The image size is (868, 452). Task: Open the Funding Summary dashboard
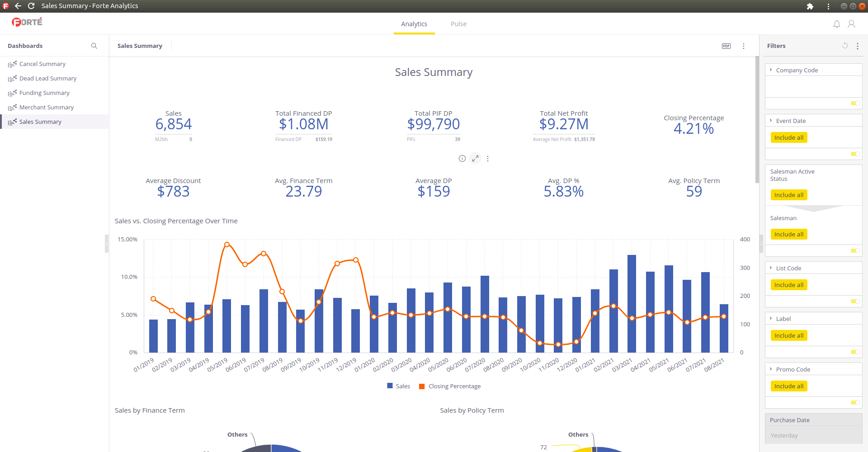(x=44, y=93)
